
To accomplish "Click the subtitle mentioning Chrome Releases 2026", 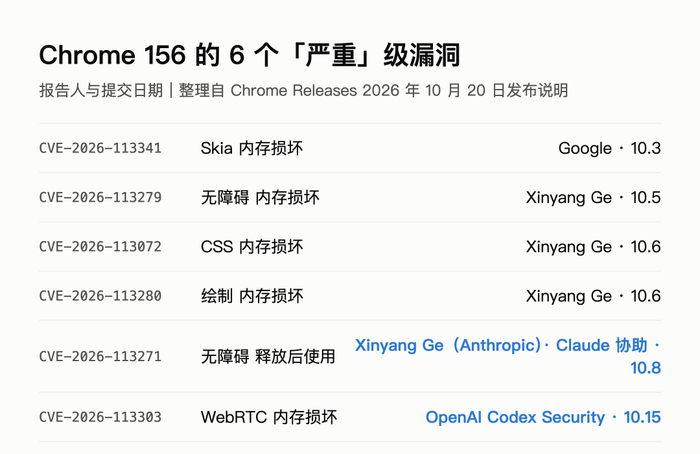I will tap(304, 91).
